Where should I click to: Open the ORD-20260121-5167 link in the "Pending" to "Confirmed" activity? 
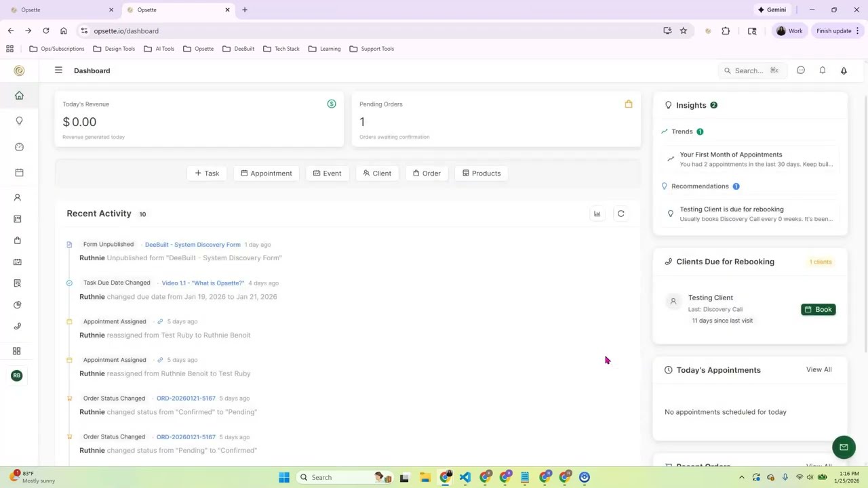coord(186,437)
